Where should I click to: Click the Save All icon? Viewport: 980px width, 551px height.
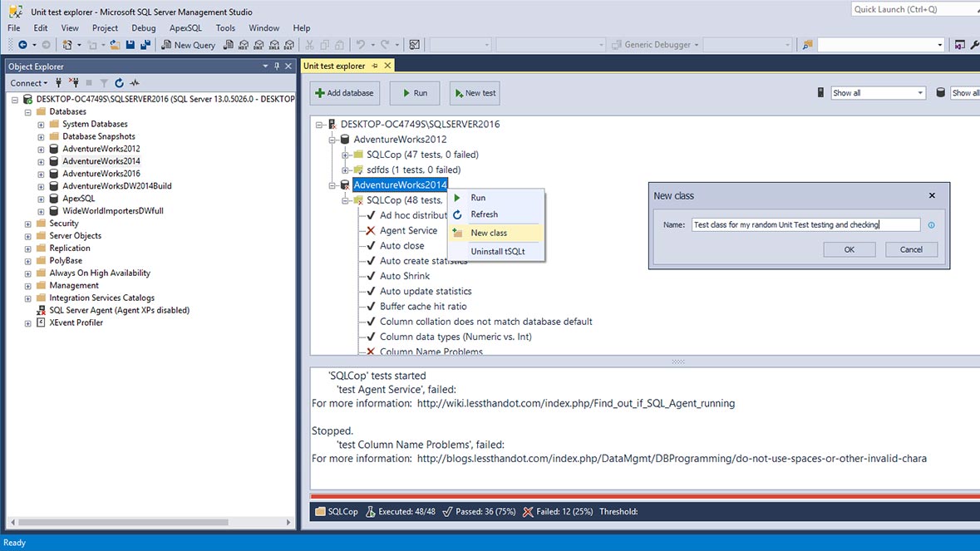point(145,44)
